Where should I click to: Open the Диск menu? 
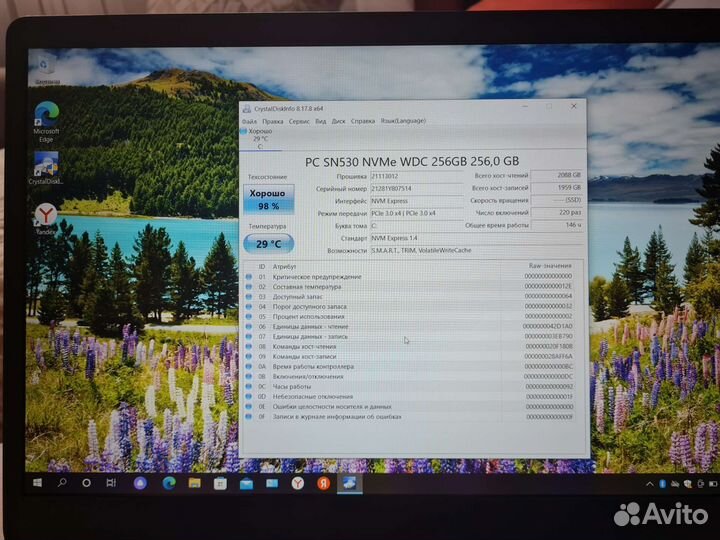coord(339,121)
